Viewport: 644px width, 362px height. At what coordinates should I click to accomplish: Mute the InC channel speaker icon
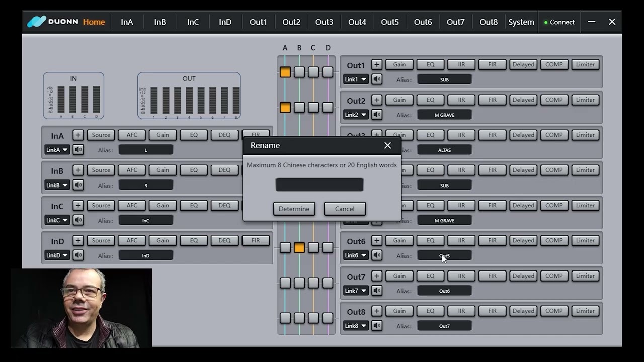coord(78,220)
